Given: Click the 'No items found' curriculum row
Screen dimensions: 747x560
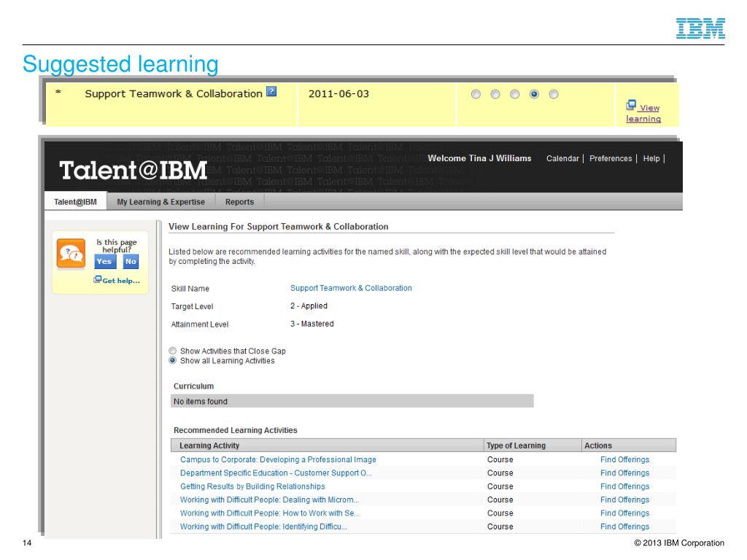Looking at the screenshot, I should (352, 401).
